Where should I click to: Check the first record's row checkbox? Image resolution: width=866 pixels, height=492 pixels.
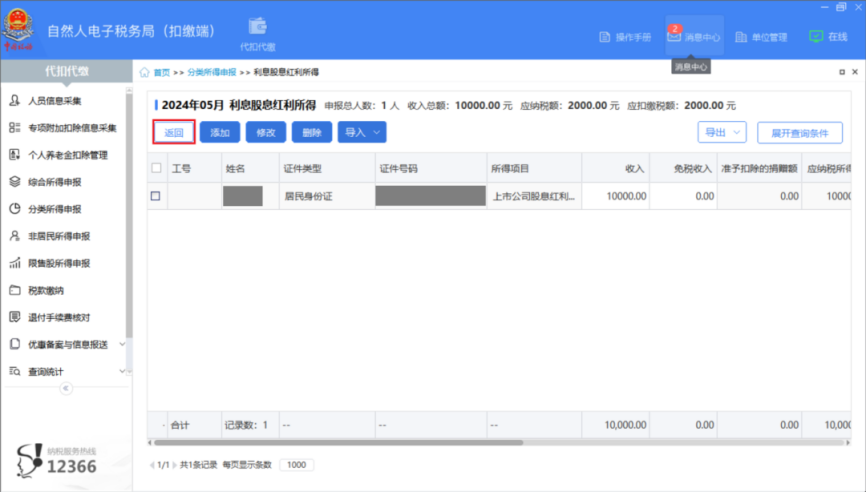pyautogui.click(x=156, y=196)
